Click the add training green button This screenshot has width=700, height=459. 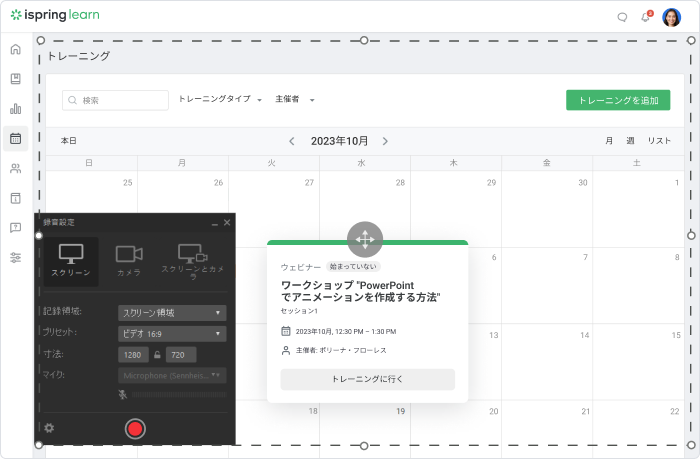click(x=618, y=100)
